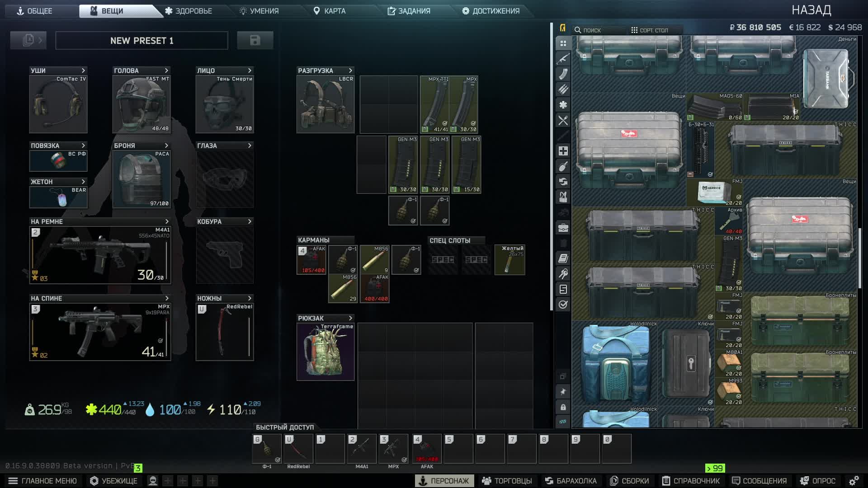The height and width of the screenshot is (488, 868).
Task: Filter stash by grenades icon
Action: coord(563,166)
